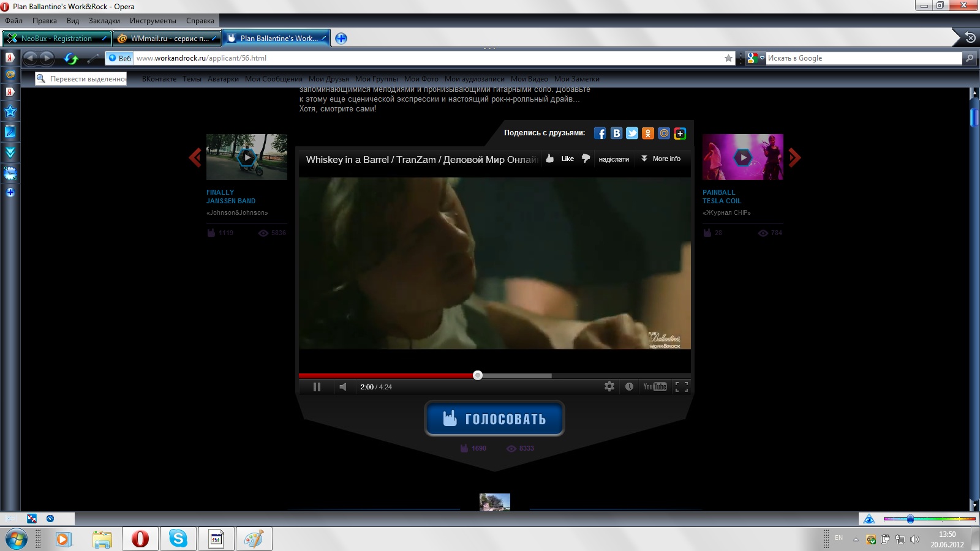
Task: Reload the current page
Action: (x=71, y=59)
